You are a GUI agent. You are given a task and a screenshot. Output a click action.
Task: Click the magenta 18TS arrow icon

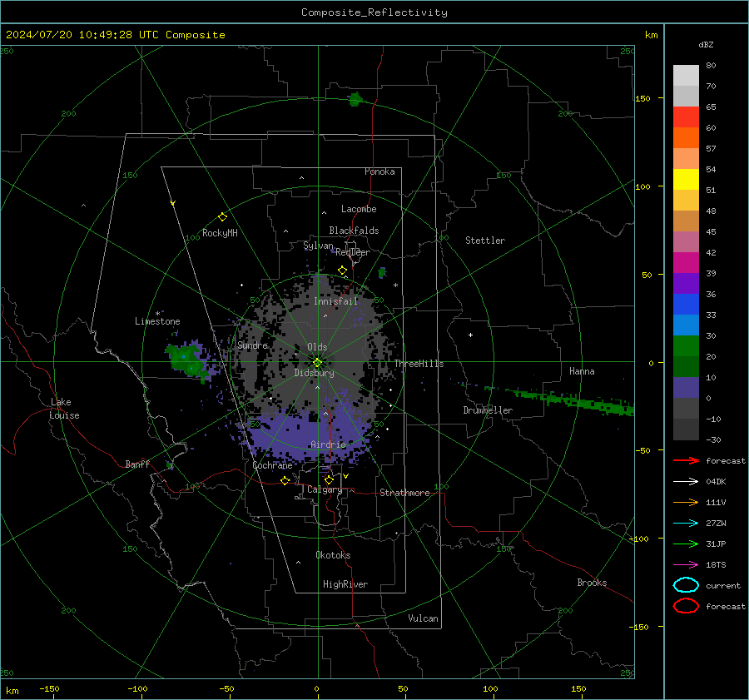click(686, 565)
